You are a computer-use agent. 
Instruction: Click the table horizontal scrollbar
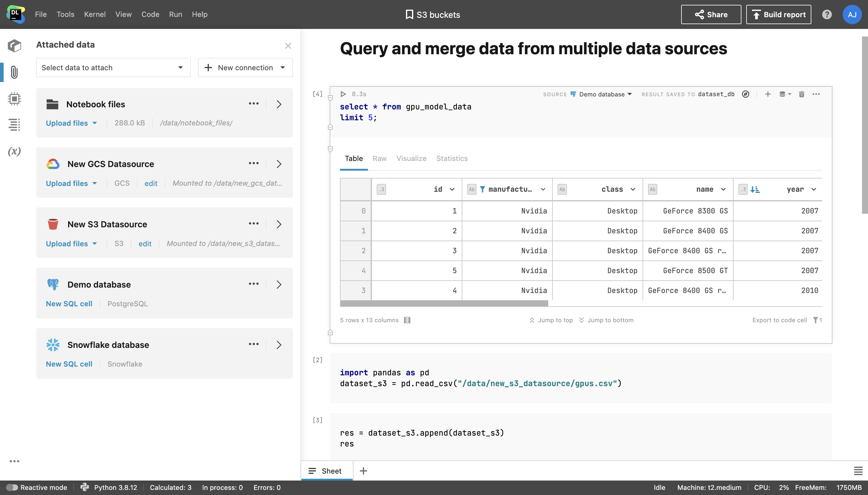tap(444, 303)
